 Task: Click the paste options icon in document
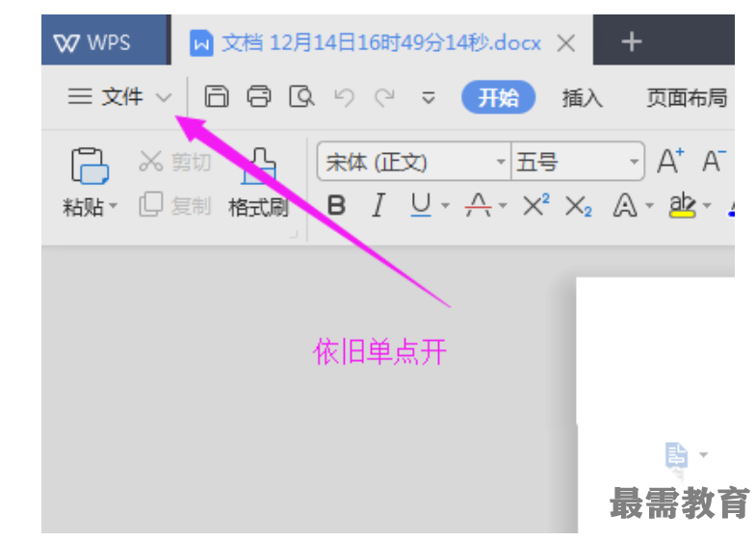coord(676,454)
